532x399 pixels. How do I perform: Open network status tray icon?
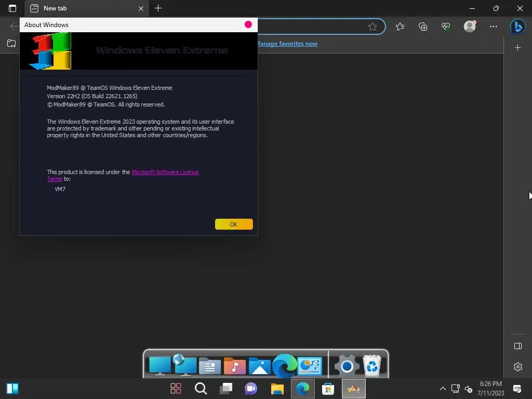click(455, 389)
